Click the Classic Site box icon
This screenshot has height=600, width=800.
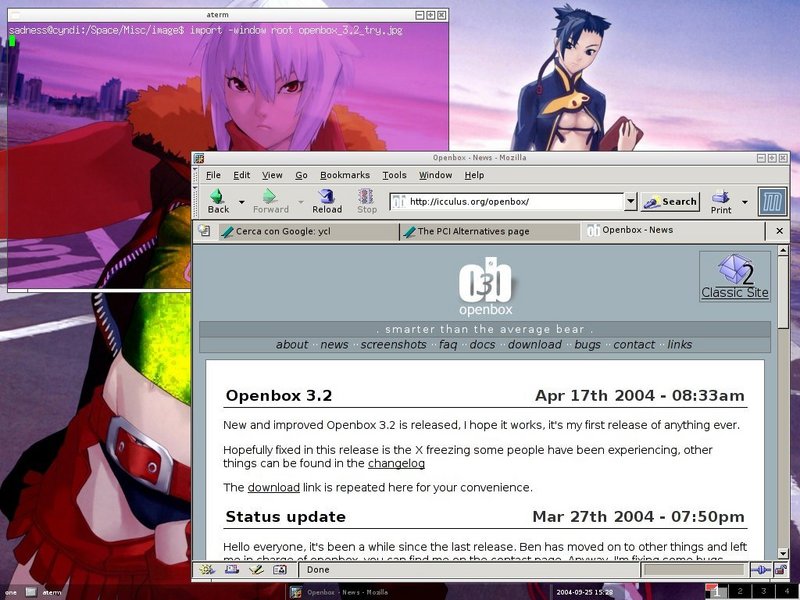coord(735,276)
